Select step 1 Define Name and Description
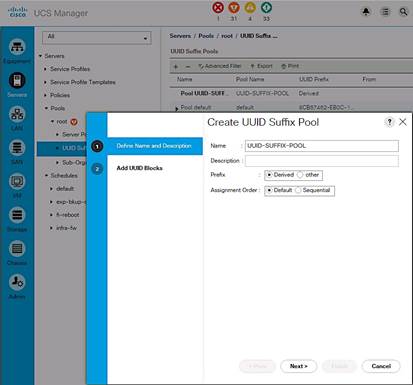 pos(155,146)
